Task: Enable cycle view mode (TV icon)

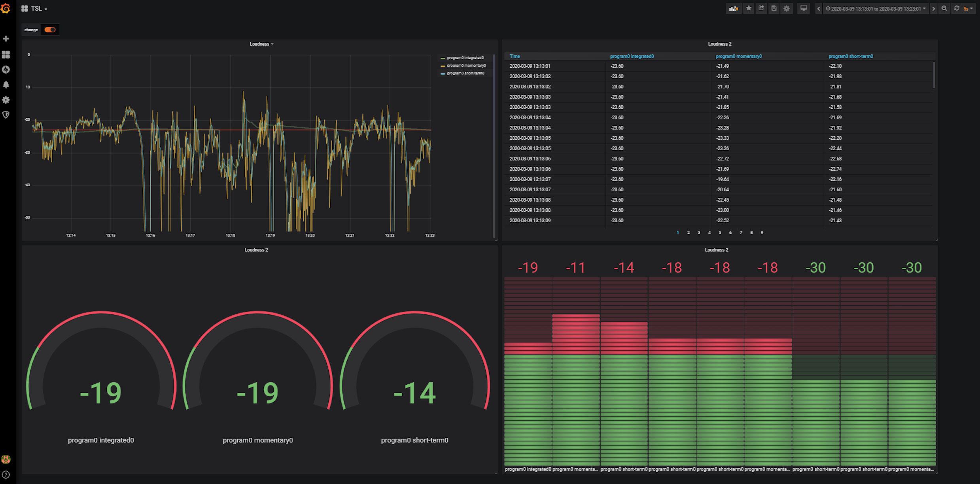Action: pos(803,8)
